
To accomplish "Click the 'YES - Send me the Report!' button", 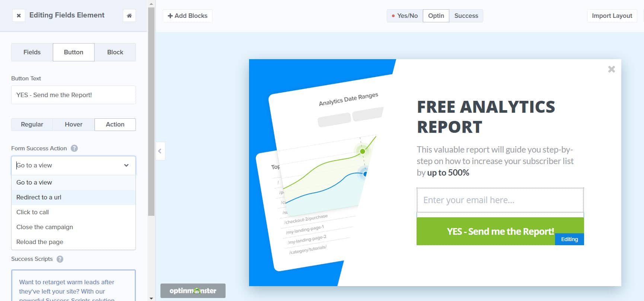I will click(500, 231).
